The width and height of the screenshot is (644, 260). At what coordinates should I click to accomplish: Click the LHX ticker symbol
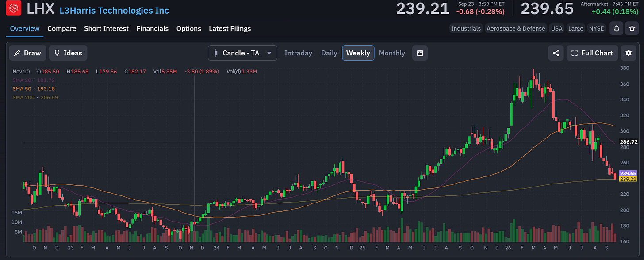click(x=41, y=9)
